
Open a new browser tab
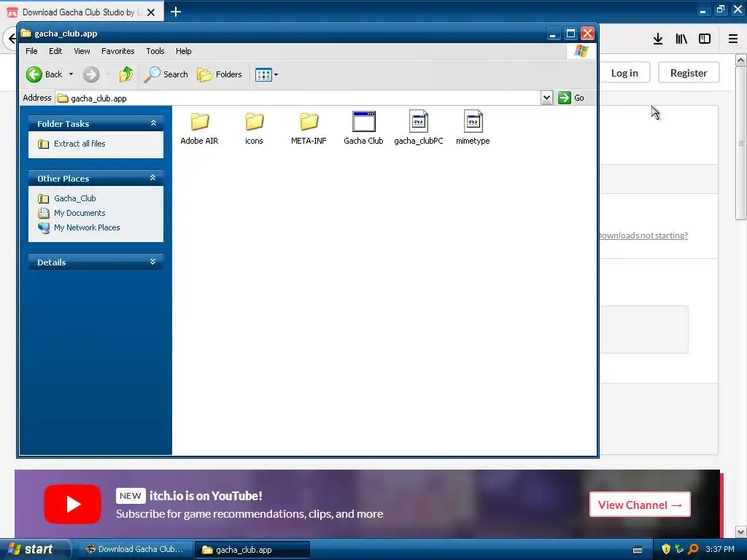coord(176,12)
